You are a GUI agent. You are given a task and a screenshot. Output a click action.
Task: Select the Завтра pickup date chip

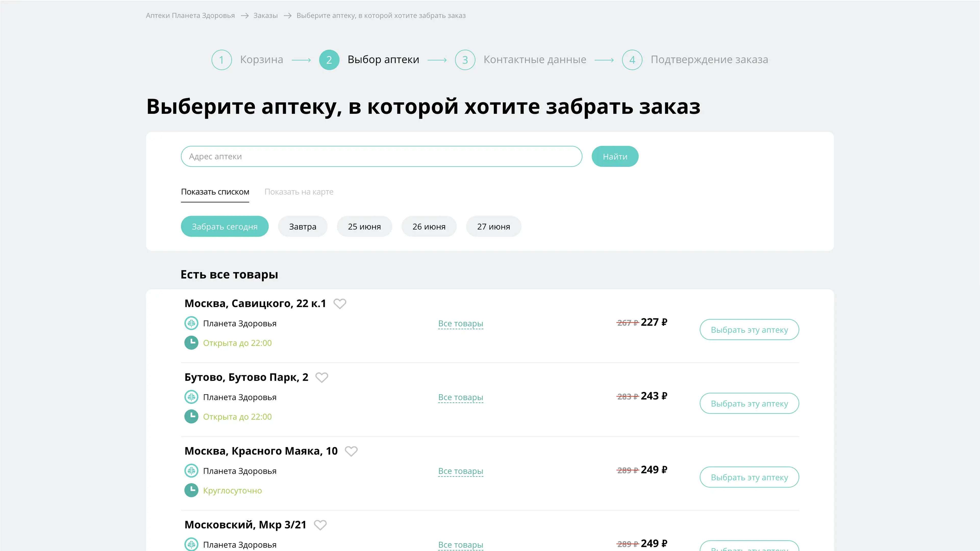[302, 227]
